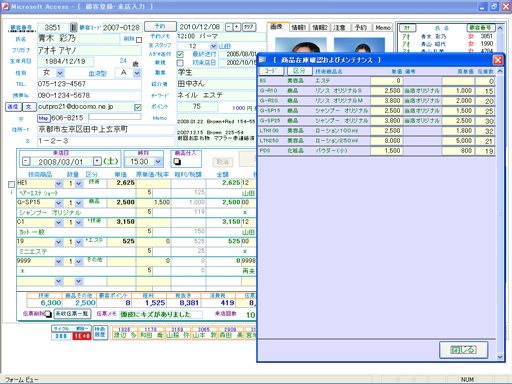Viewport: 512px width, 384px height.
Task: Click the 技術履歴 button at the bottom
Action: 100,332
